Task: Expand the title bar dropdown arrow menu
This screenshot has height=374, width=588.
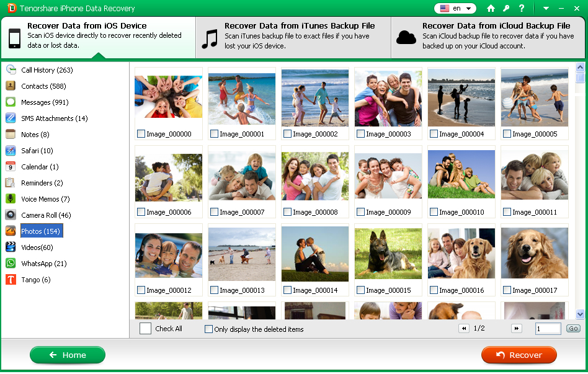Action: [546, 8]
